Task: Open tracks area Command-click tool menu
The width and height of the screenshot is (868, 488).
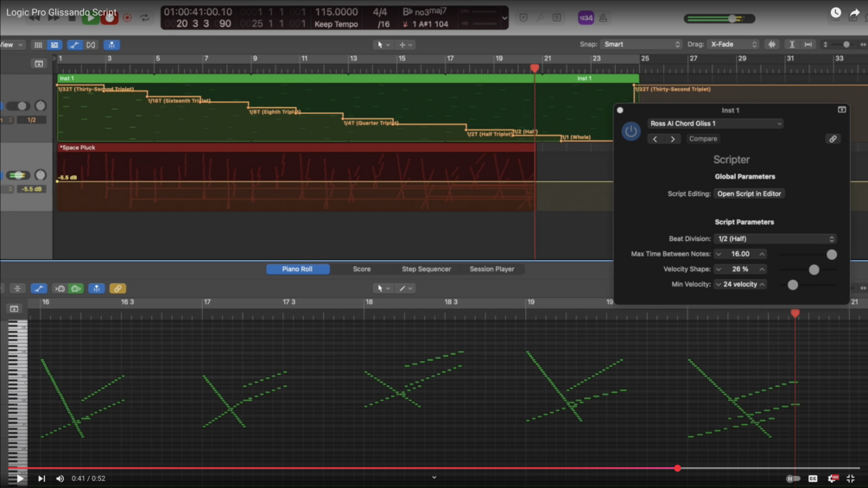Action: point(405,45)
